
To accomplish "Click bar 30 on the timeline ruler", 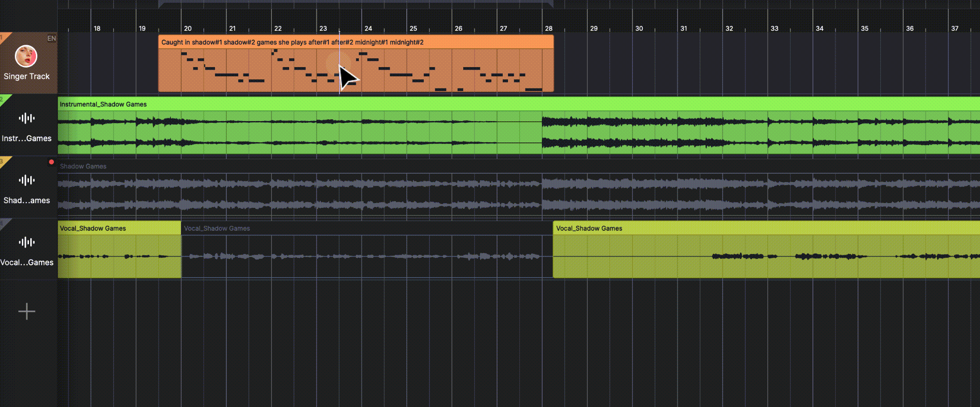I will [639, 29].
